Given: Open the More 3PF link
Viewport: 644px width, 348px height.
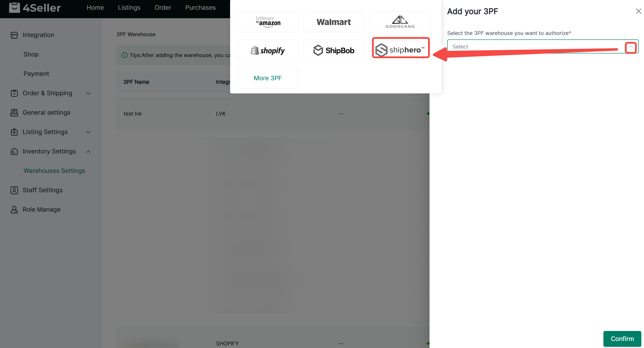Looking at the screenshot, I should tap(268, 78).
